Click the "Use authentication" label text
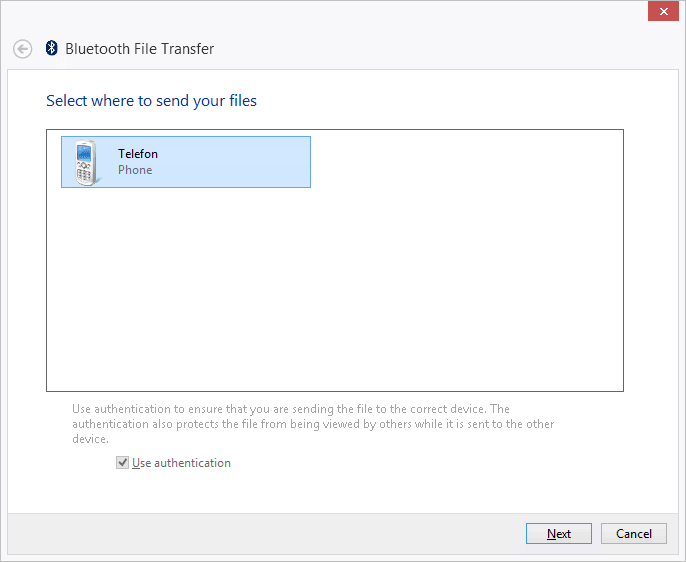 pos(181,463)
